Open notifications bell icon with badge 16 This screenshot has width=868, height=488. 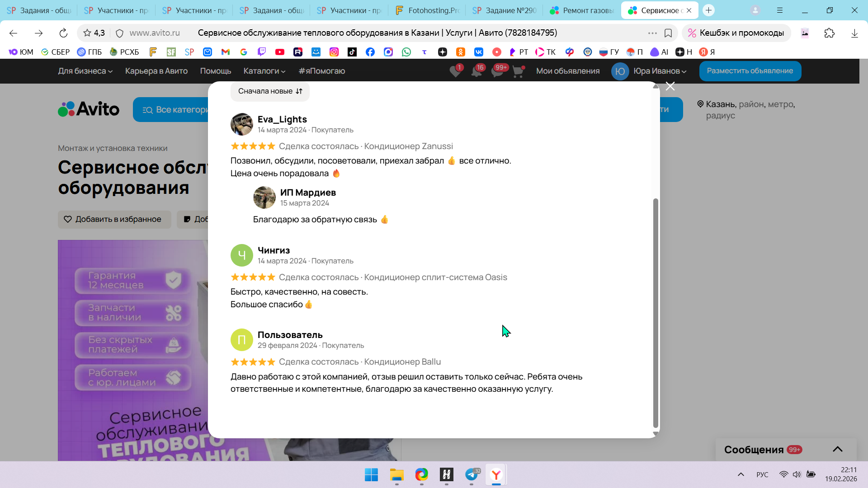(476, 71)
